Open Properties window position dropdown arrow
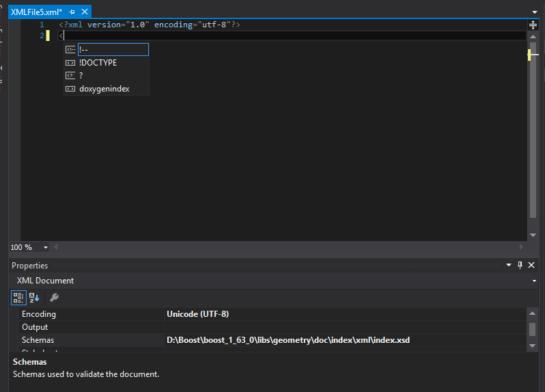This screenshot has width=545, height=392. point(508,265)
